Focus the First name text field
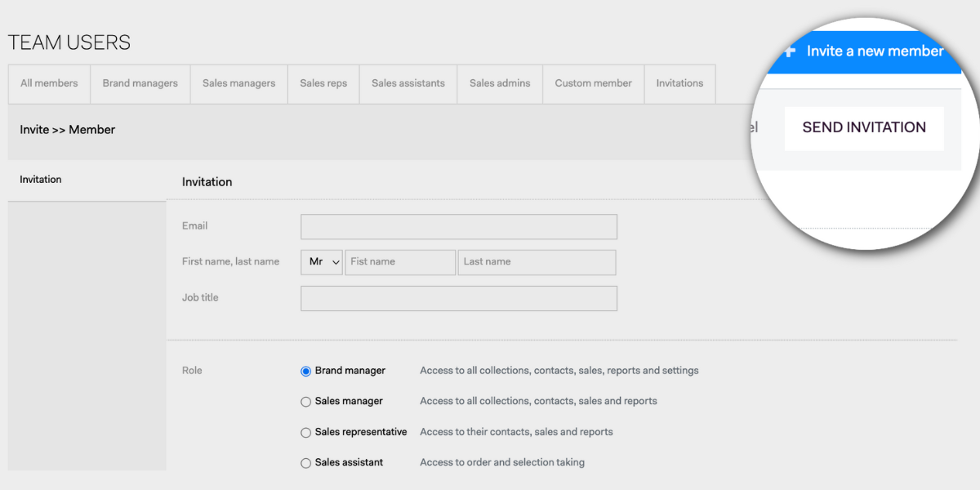Viewport: 980px width, 490px height. (x=400, y=262)
